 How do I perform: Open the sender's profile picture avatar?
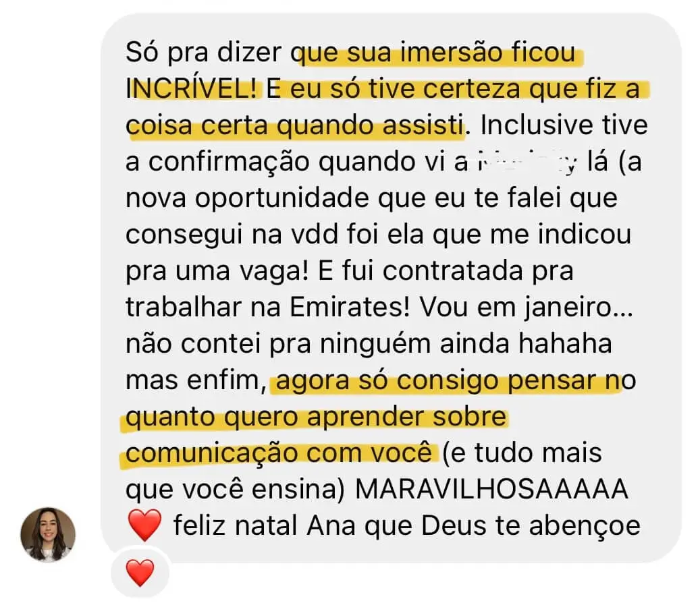[48, 534]
